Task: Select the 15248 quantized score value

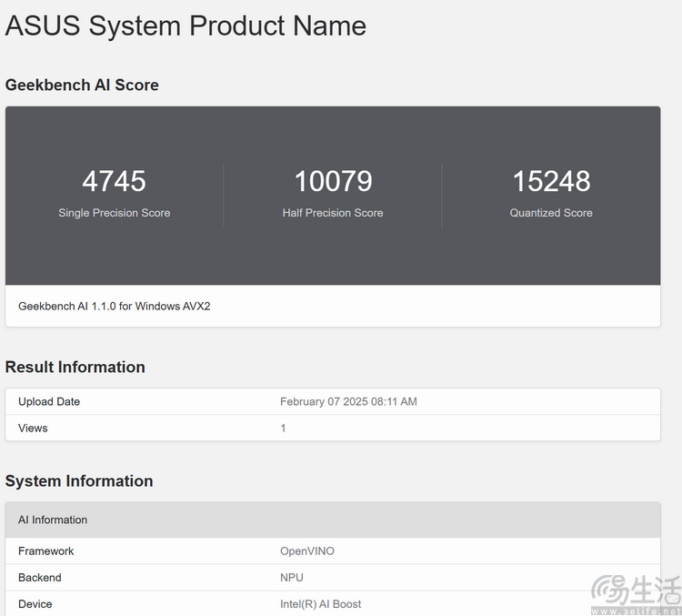Action: [551, 181]
